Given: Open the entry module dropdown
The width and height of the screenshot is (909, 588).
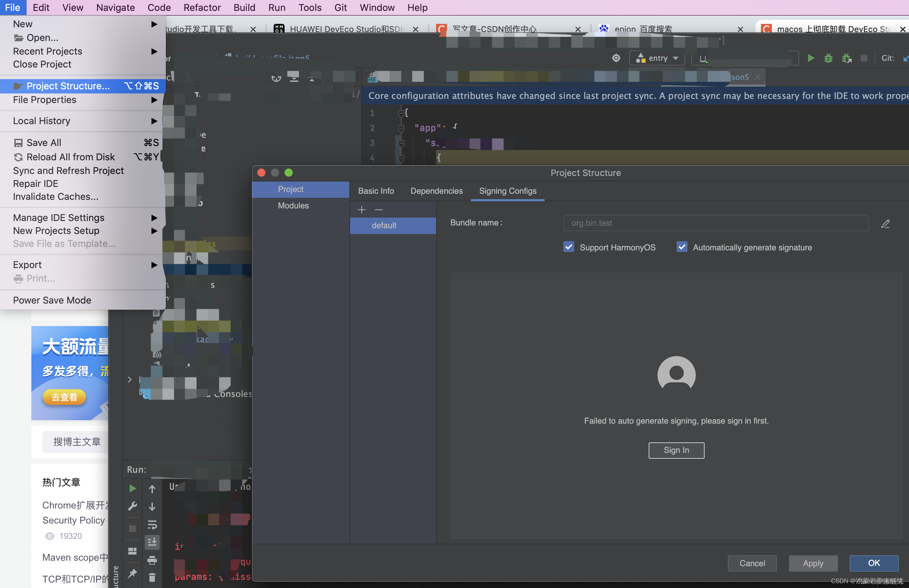Looking at the screenshot, I should pyautogui.click(x=657, y=58).
